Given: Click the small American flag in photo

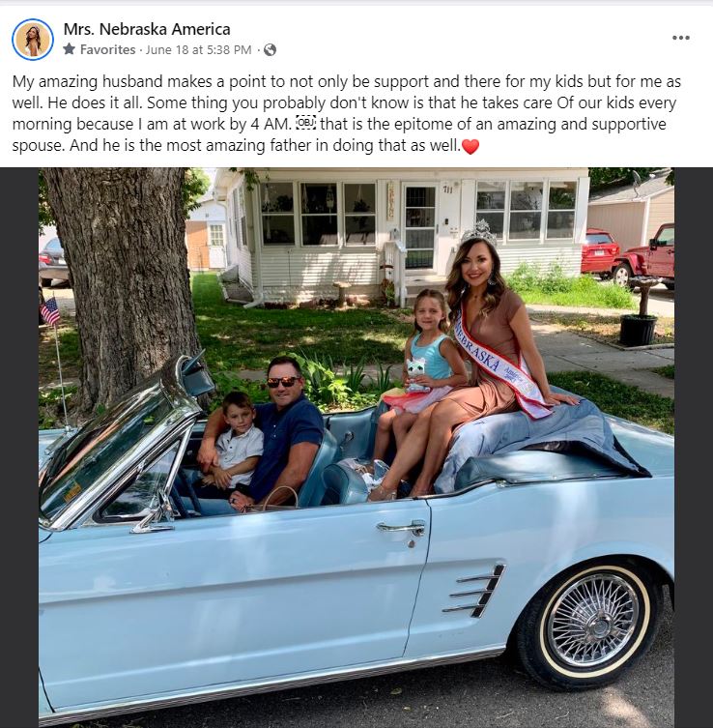Looking at the screenshot, I should coord(50,310).
